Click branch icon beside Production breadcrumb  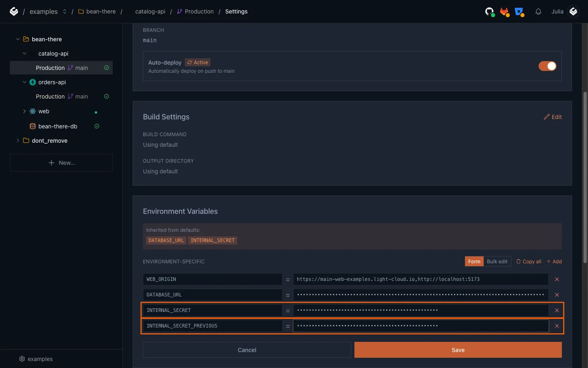point(179,11)
